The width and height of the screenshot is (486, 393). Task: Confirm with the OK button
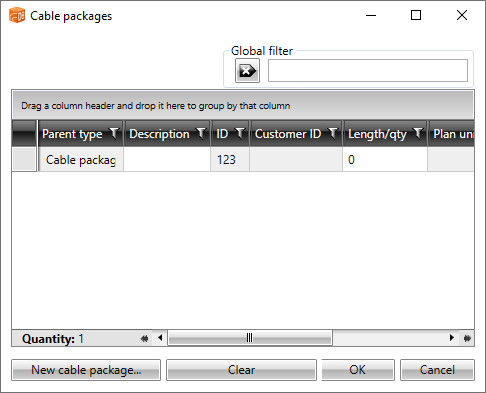coord(358,370)
